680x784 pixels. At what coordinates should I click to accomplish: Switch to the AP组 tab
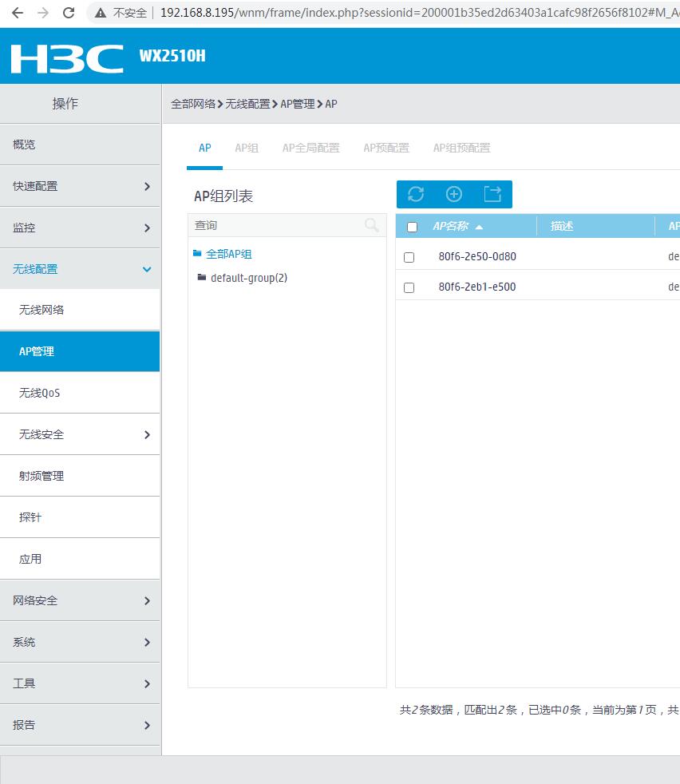247,148
